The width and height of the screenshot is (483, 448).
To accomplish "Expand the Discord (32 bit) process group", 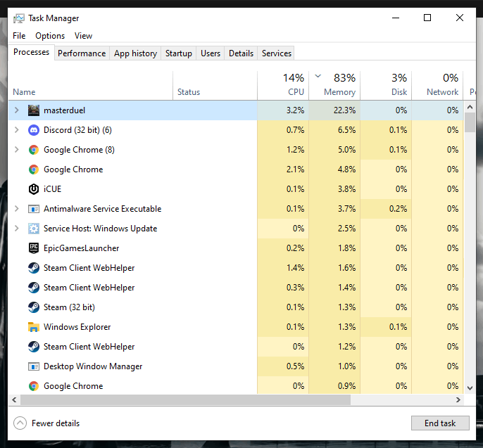I will coord(17,130).
